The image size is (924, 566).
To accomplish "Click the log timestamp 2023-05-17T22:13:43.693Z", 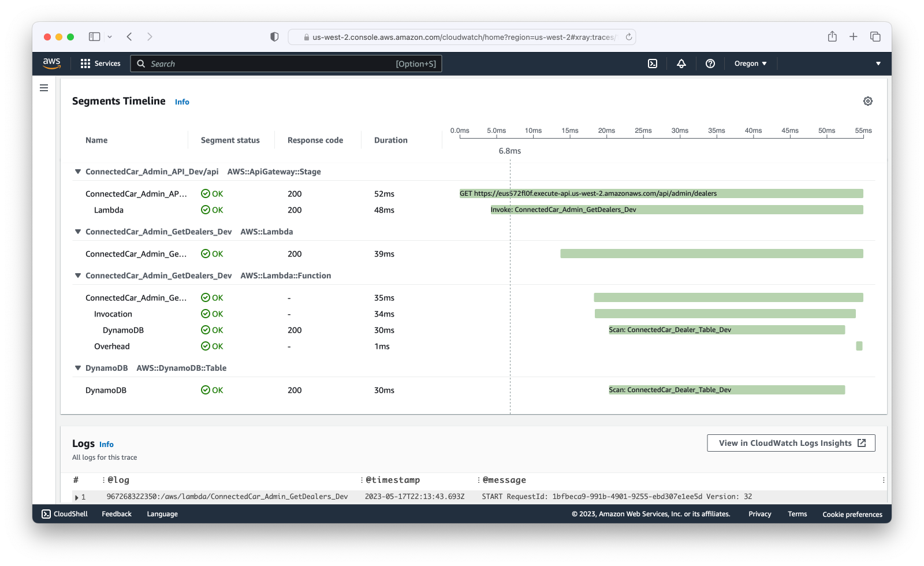I will coord(415,497).
